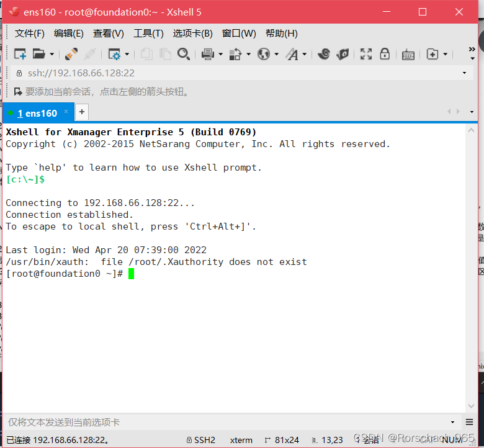Screen dimensions: 484x448
Task: Close the ens160 tab with its X
Action: pyautogui.click(x=66, y=112)
